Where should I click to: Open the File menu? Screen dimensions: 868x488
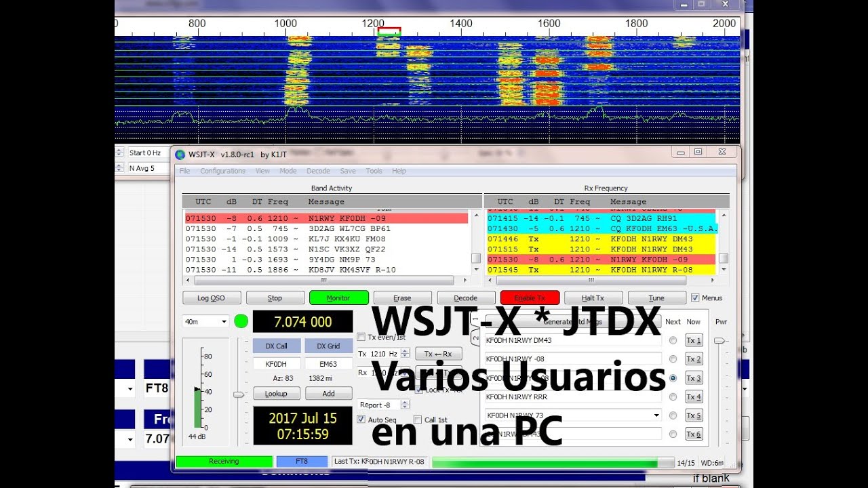[184, 171]
